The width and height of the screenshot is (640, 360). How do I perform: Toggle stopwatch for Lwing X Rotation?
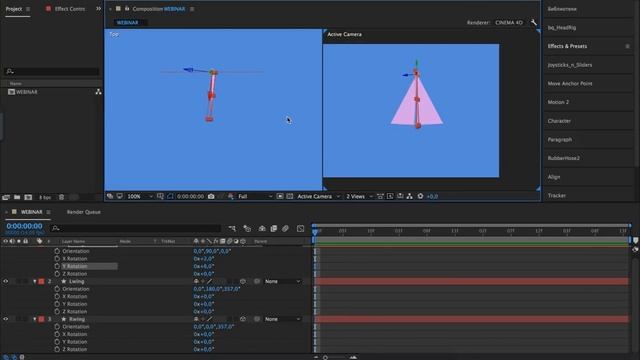pos(57,296)
